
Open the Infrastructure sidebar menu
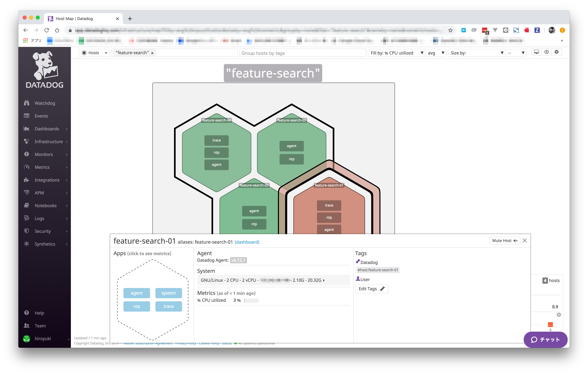tap(48, 142)
